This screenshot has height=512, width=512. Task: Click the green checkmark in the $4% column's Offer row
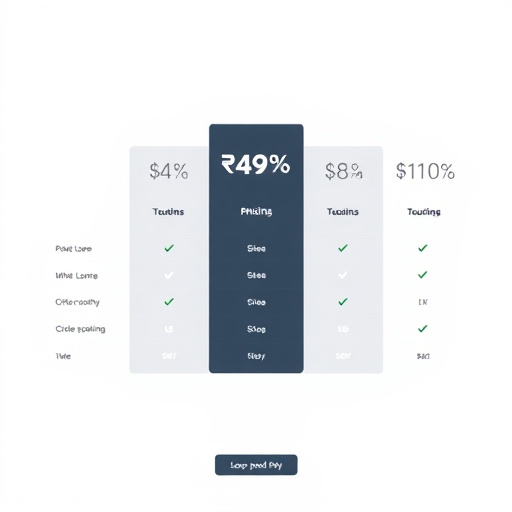click(x=169, y=302)
